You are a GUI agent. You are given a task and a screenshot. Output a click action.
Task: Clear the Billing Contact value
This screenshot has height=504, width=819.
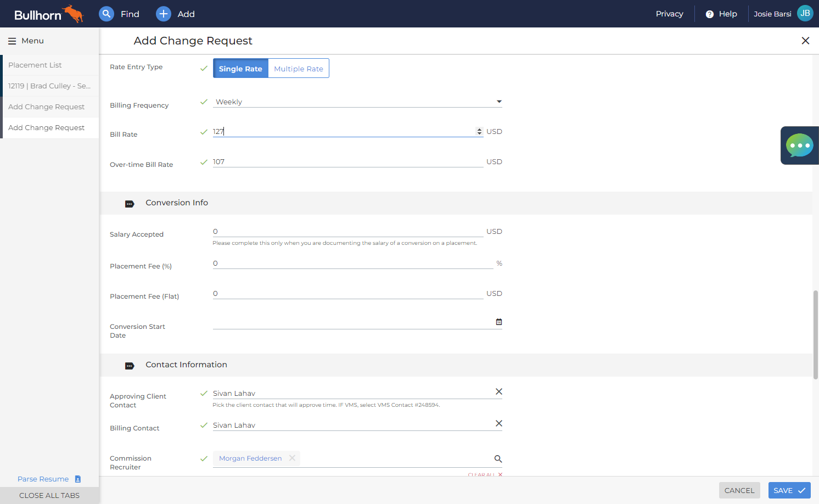pos(499,423)
